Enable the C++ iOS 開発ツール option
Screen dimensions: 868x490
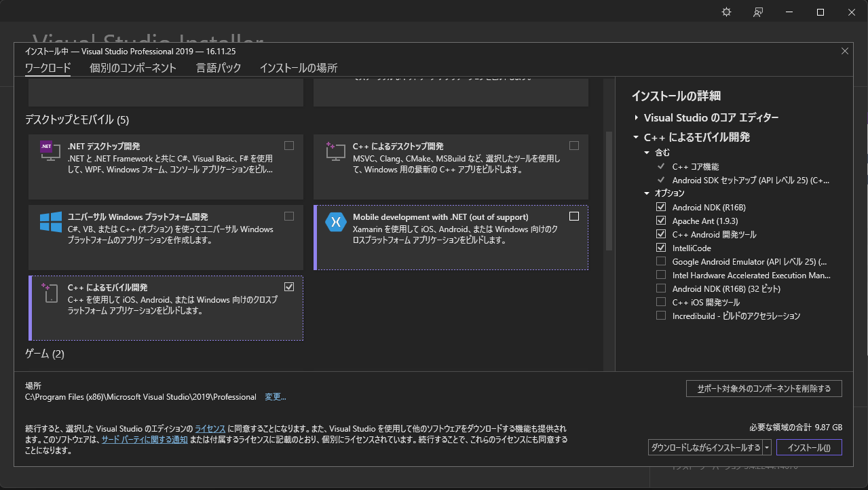click(x=661, y=302)
